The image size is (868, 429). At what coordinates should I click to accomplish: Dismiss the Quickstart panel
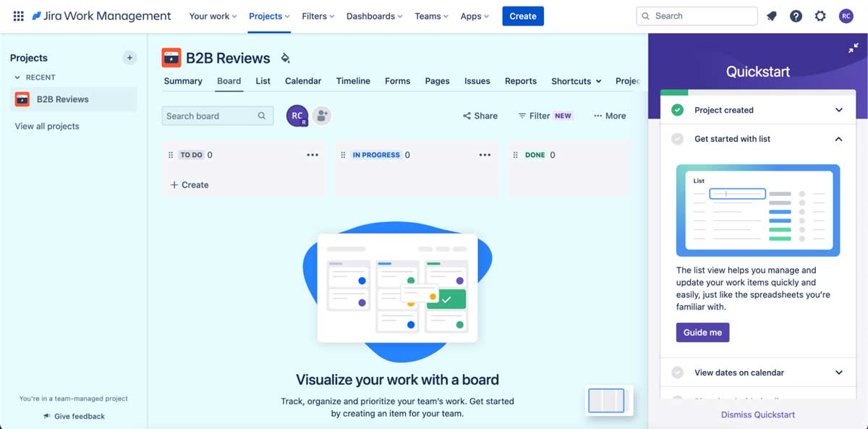pos(757,414)
